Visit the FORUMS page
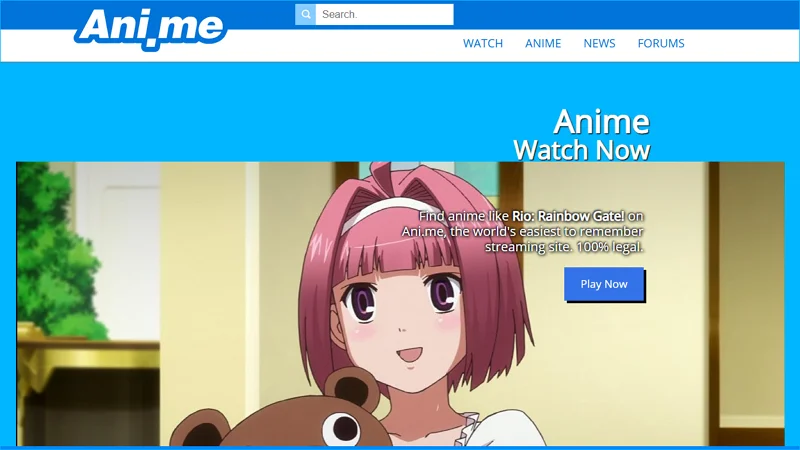The width and height of the screenshot is (800, 450). tap(661, 43)
